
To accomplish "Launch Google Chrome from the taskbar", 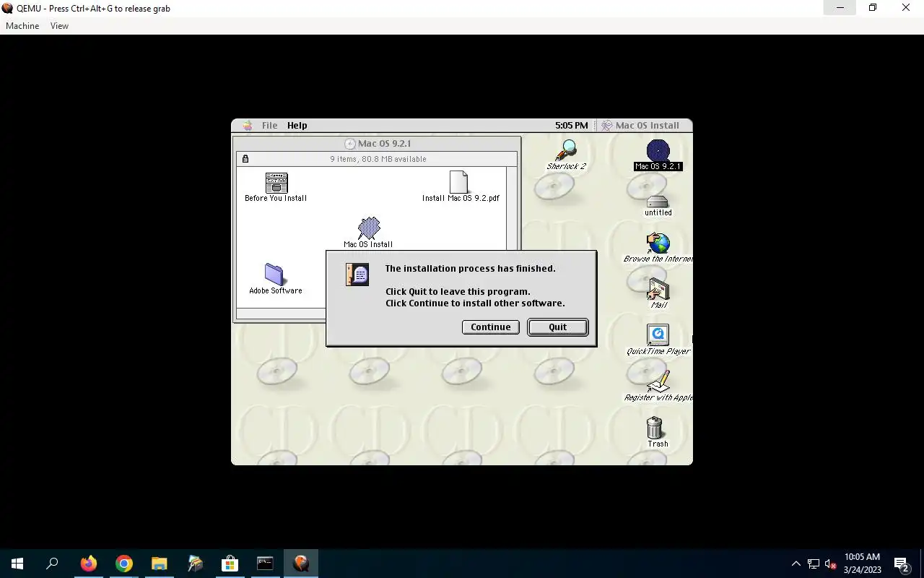I will [124, 564].
